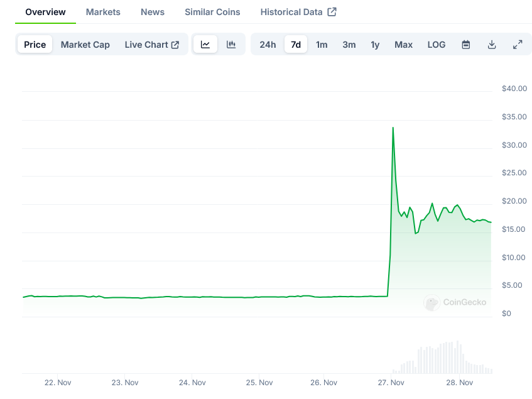
Task: Click the 27. Nov date label
Action: tap(391, 383)
